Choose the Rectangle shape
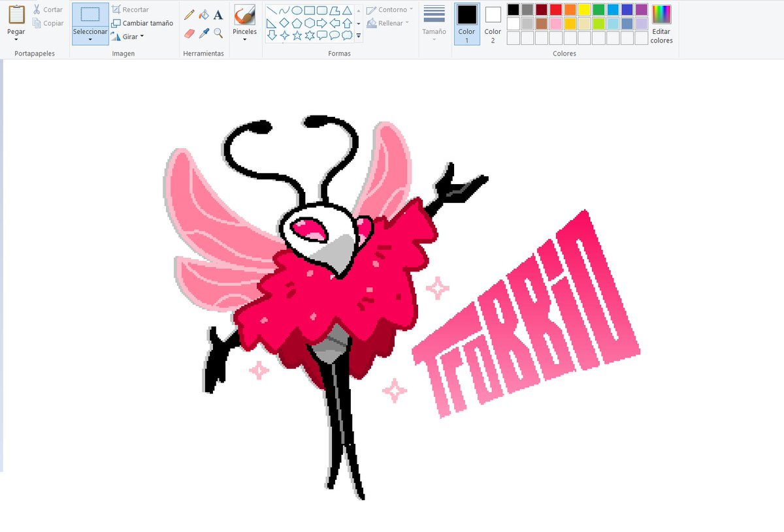Screen dimensions: 784x532 pyautogui.click(x=309, y=10)
